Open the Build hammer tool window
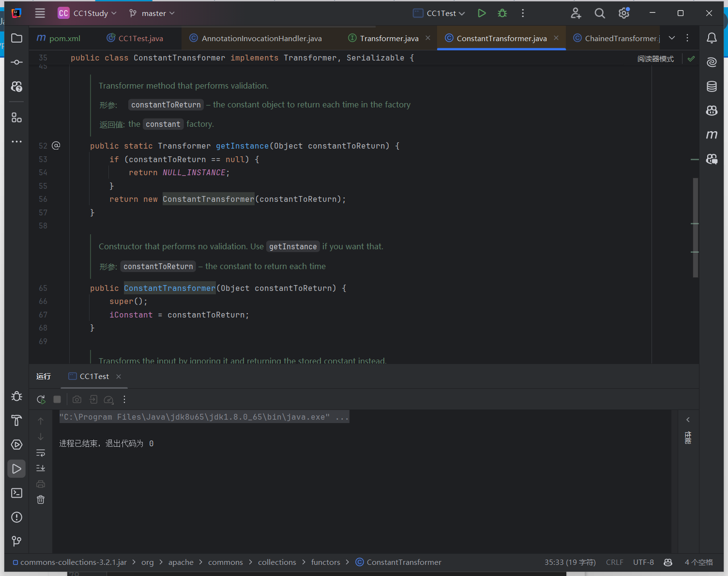Image resolution: width=728 pixels, height=576 pixels. click(x=16, y=421)
